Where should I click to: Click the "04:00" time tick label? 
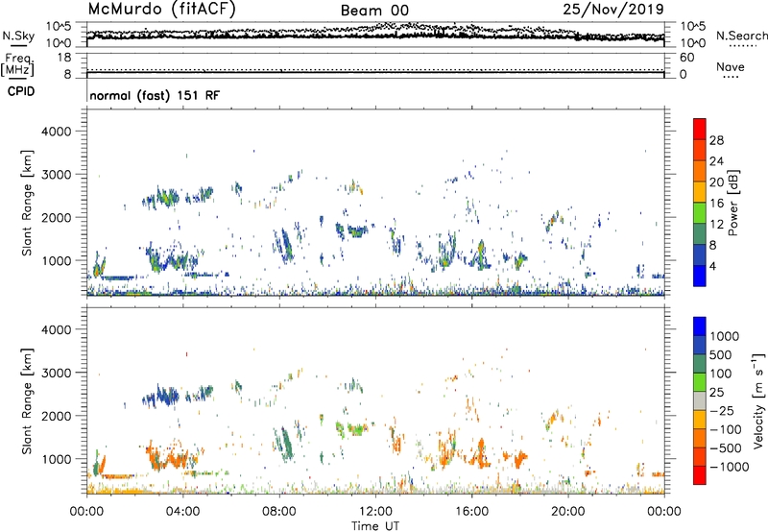click(182, 512)
